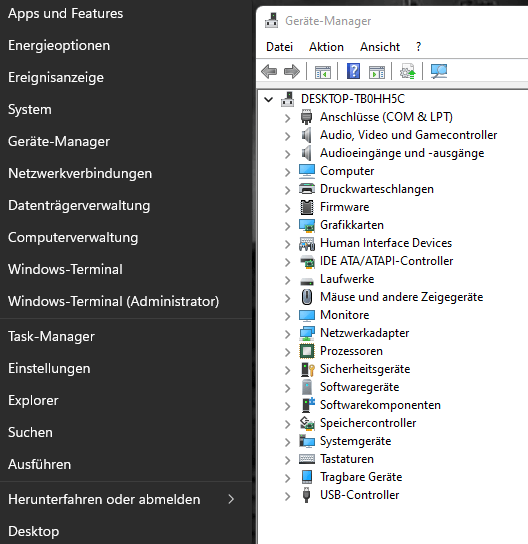Image resolution: width=528 pixels, height=544 pixels.
Task: Click the Sicherheitsgeräte key icon
Action: [307, 369]
